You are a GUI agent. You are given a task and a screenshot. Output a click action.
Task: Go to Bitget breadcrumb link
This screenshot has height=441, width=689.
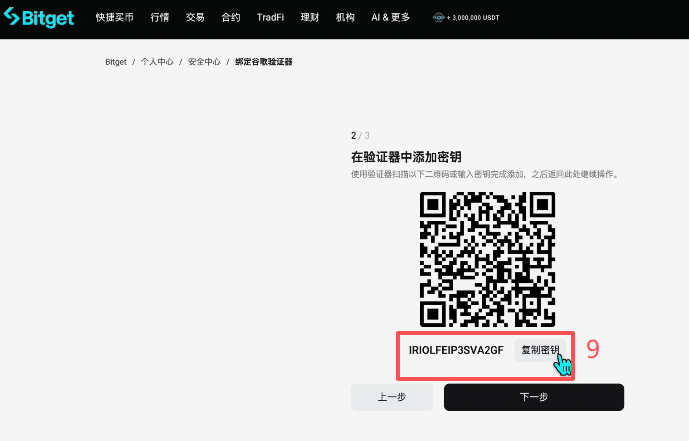click(116, 62)
